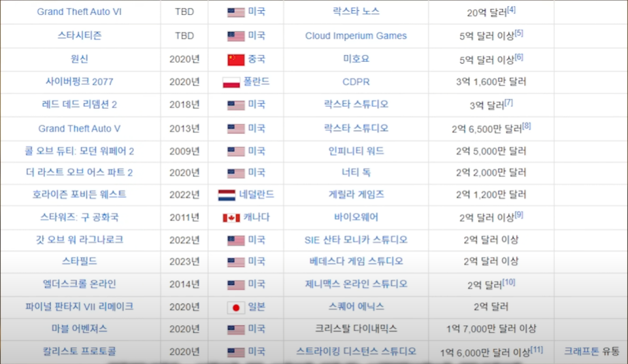Click the US flag in the 레드 데드 리뎀션 2 row
628x364 pixels.
(x=236, y=105)
